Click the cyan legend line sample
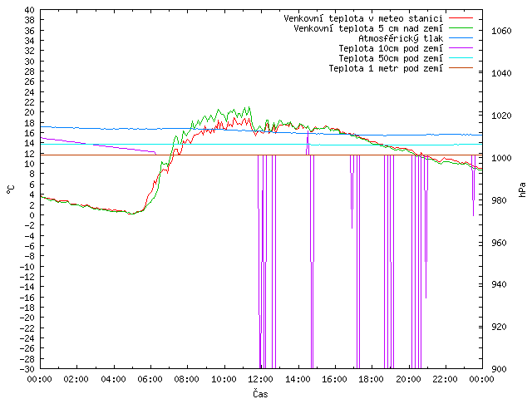The width and height of the screenshot is (532, 399). tap(461, 58)
